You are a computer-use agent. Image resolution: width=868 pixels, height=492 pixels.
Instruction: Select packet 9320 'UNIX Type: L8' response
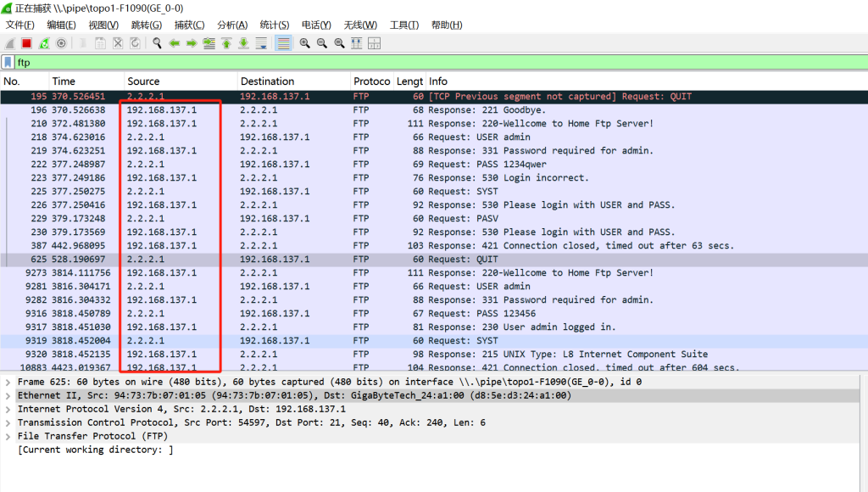(x=434, y=355)
